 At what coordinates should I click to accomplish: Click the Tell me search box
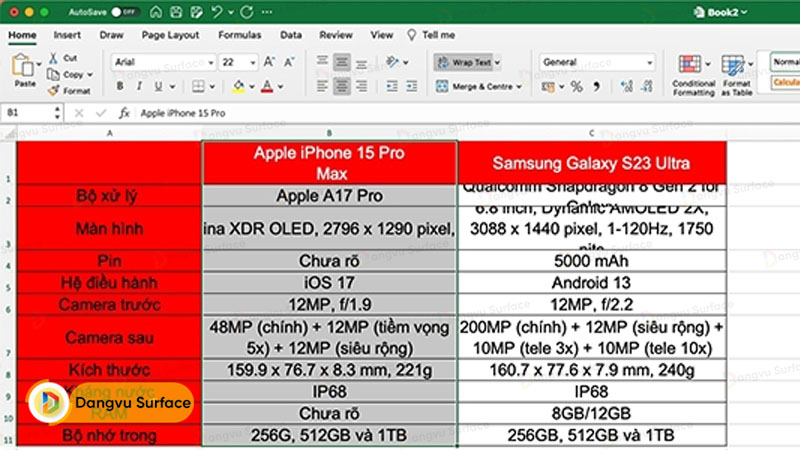(431, 35)
